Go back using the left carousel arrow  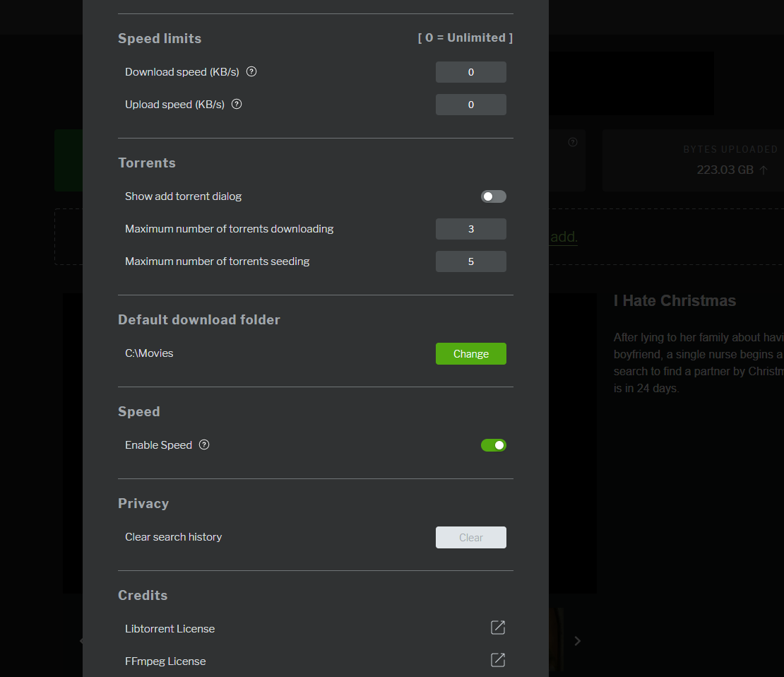[x=81, y=640]
